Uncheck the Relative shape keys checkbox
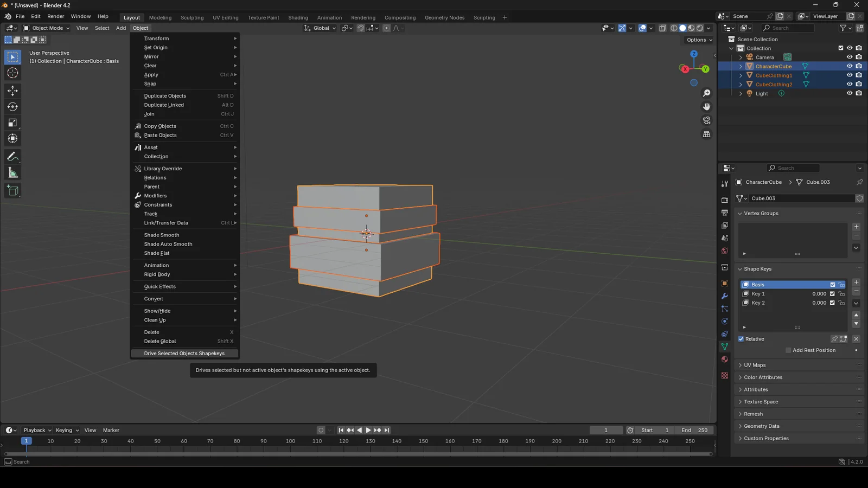This screenshot has width=868, height=488. tap(741, 339)
